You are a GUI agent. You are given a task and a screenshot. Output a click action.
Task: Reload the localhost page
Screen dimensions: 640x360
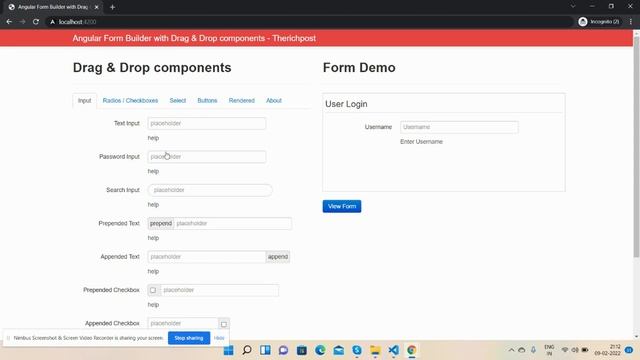click(36, 22)
